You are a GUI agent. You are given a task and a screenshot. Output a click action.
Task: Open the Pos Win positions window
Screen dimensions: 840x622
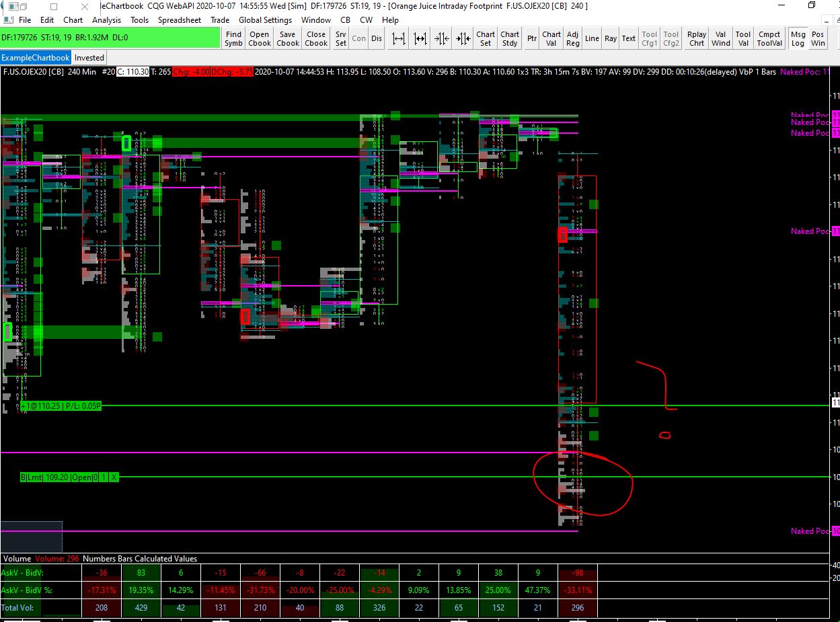[818, 38]
